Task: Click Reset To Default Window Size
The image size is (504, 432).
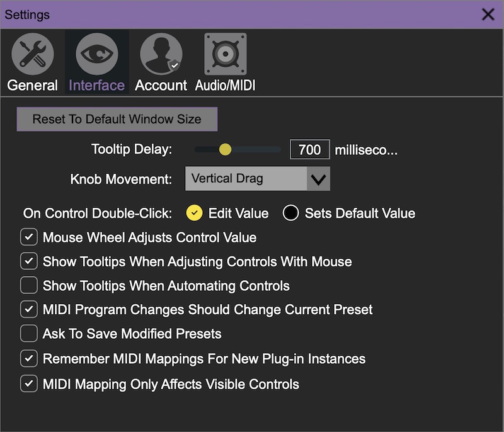Action: point(117,119)
